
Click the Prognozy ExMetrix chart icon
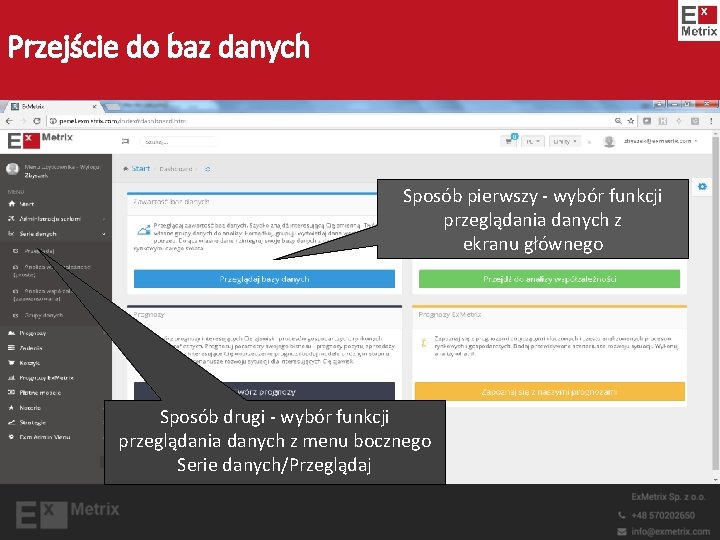[x=12, y=378]
